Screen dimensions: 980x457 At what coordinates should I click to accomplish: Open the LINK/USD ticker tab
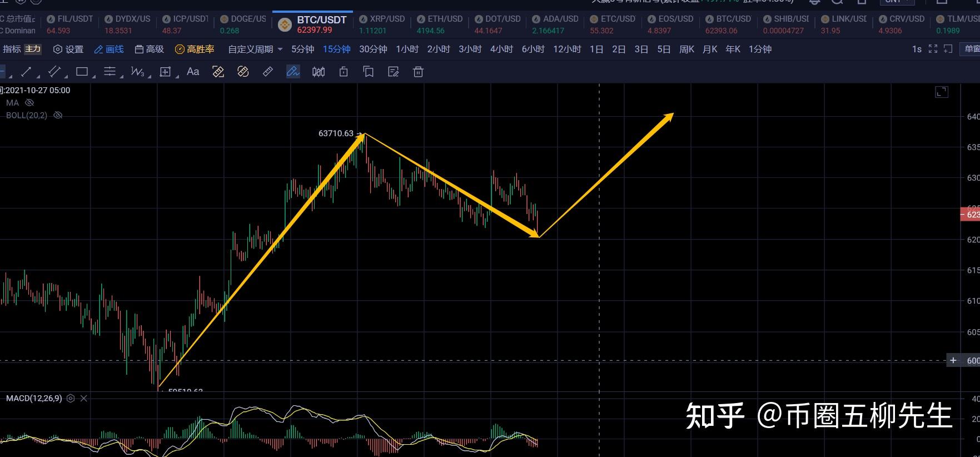pyautogui.click(x=844, y=24)
